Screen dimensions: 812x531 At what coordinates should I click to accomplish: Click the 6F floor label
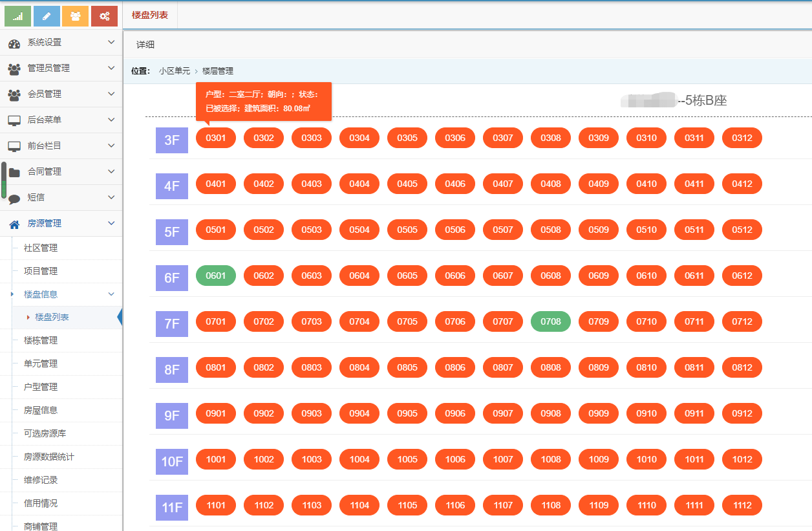[x=172, y=278]
